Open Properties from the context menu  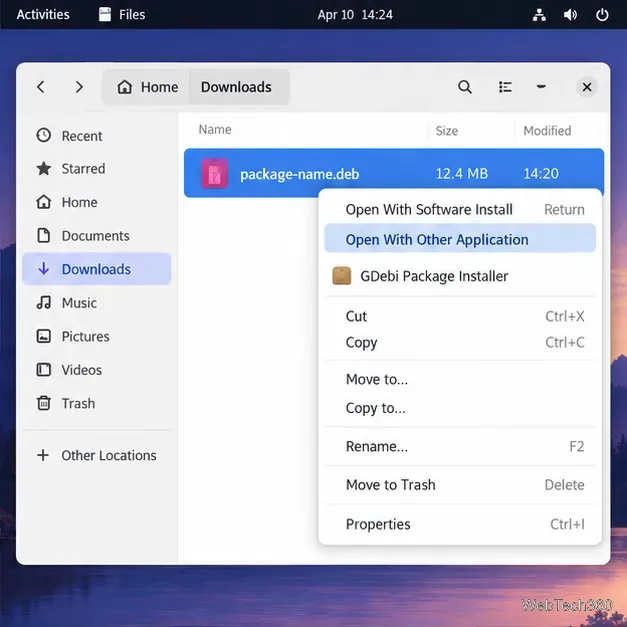point(460,524)
